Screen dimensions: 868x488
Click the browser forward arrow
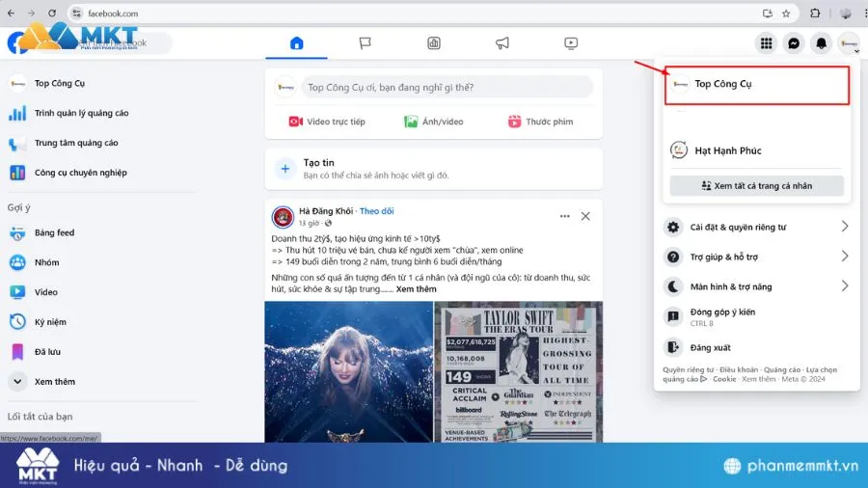coord(31,14)
